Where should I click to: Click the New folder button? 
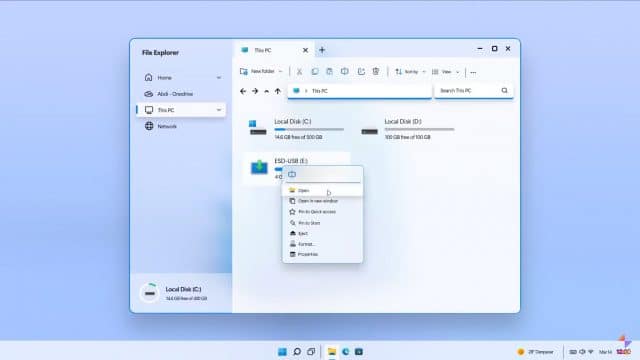point(257,71)
